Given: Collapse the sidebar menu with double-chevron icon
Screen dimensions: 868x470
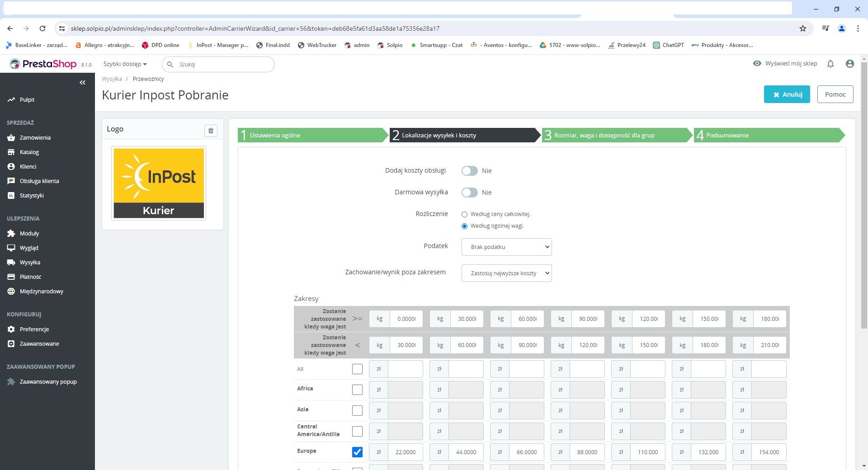Looking at the screenshot, I should (82, 82).
